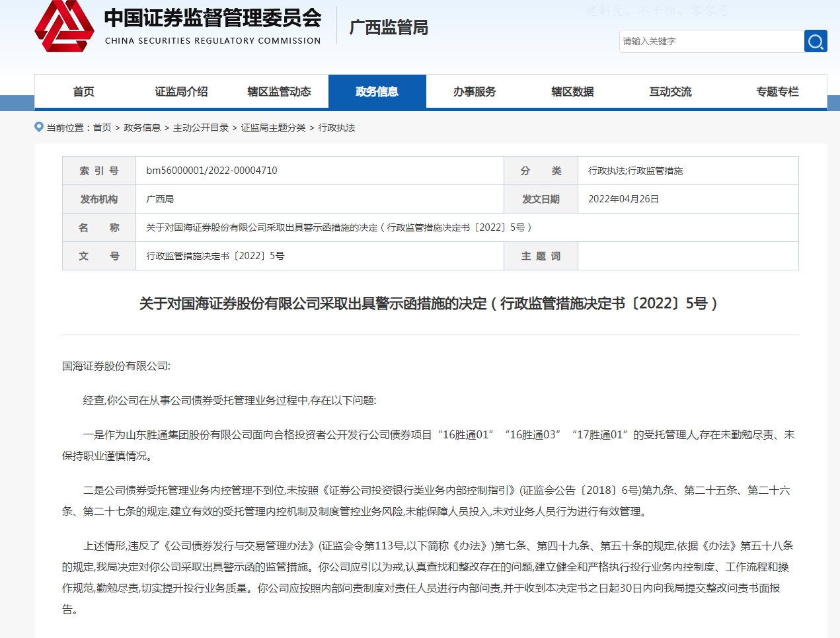Click paragraph starting 经查,你公司在从事
This screenshot has width=840, height=638.
click(229, 401)
